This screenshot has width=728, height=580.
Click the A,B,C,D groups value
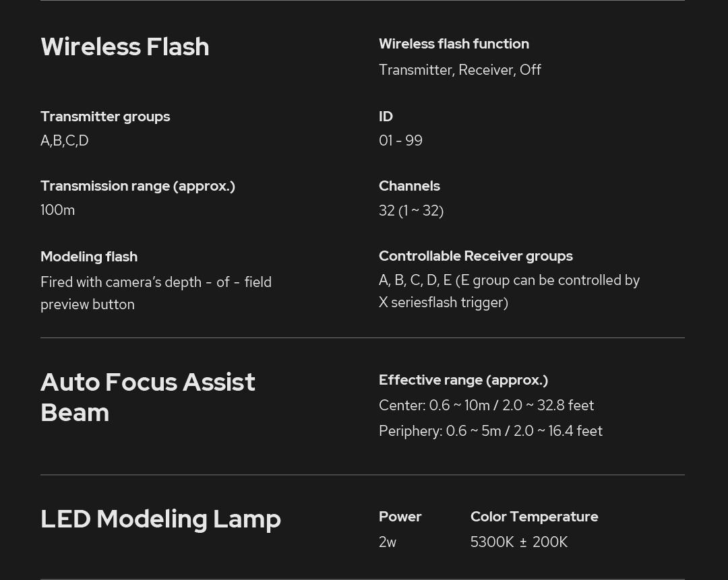[65, 141]
